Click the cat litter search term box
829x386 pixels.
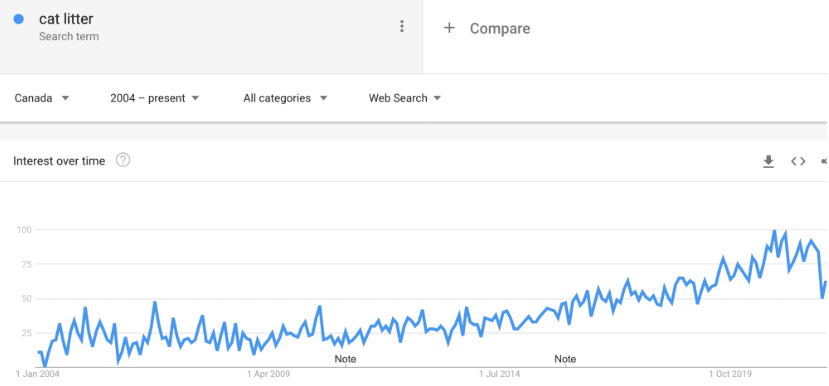tap(211, 36)
